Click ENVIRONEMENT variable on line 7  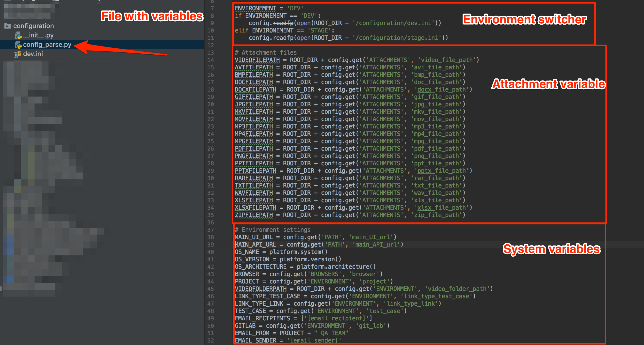point(256,8)
